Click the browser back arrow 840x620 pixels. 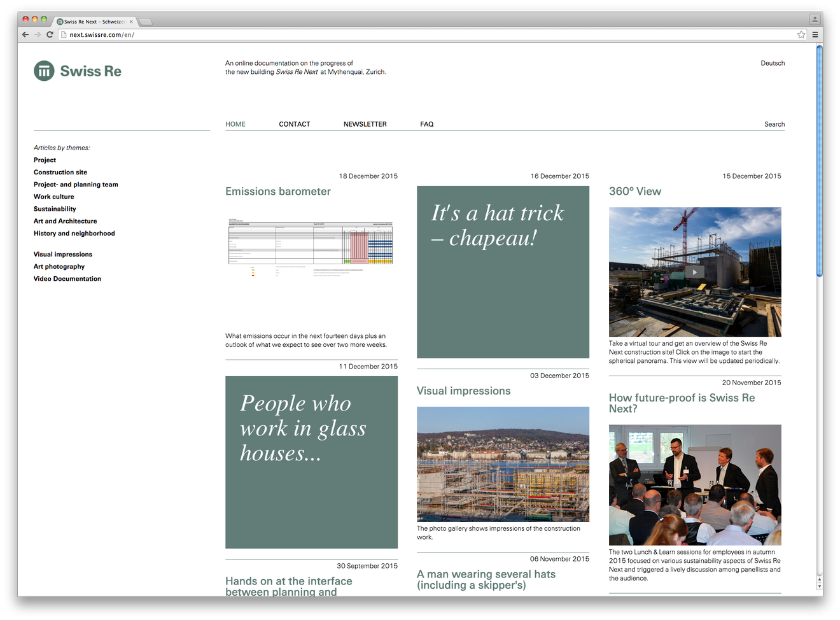click(25, 34)
